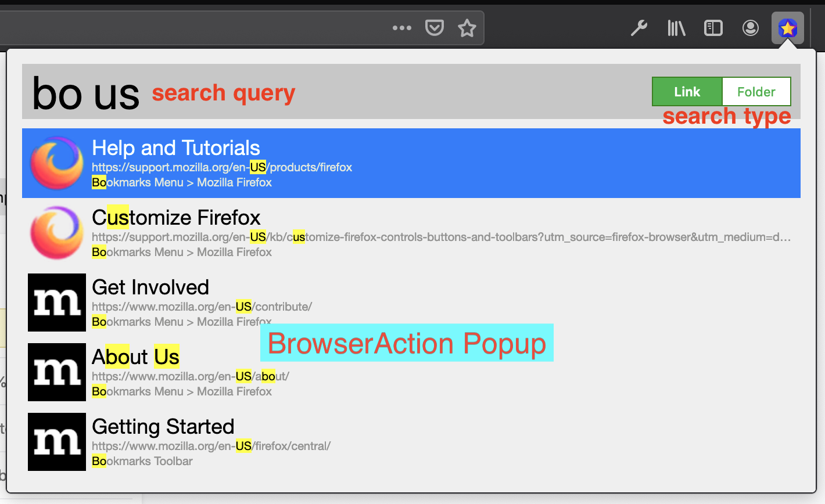Viewport: 825px width, 504px height.
Task: Open the page actions three-dot menu
Action: point(401,28)
